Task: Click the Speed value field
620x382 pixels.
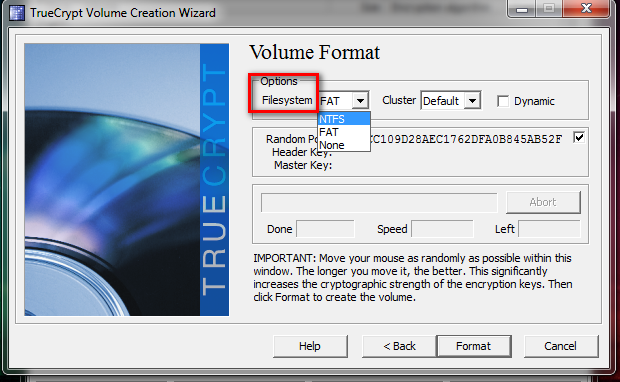Action: [442, 229]
